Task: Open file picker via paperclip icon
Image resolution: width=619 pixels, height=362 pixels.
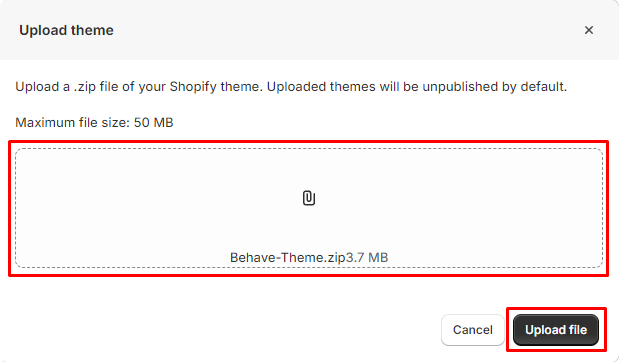Action: [309, 198]
